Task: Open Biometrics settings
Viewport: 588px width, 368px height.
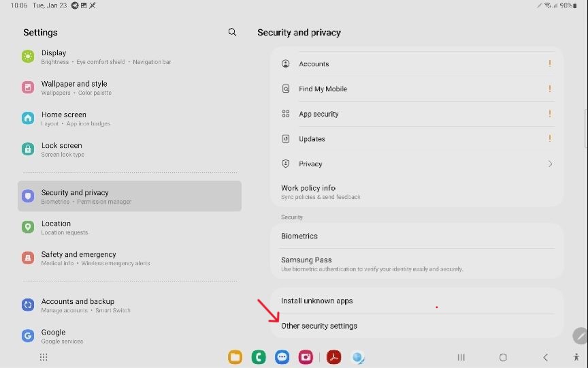Action: point(416,236)
